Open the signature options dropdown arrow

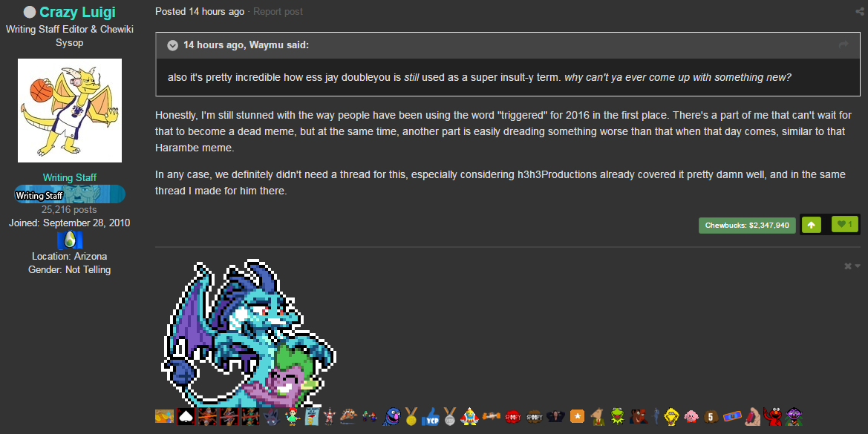(858, 266)
